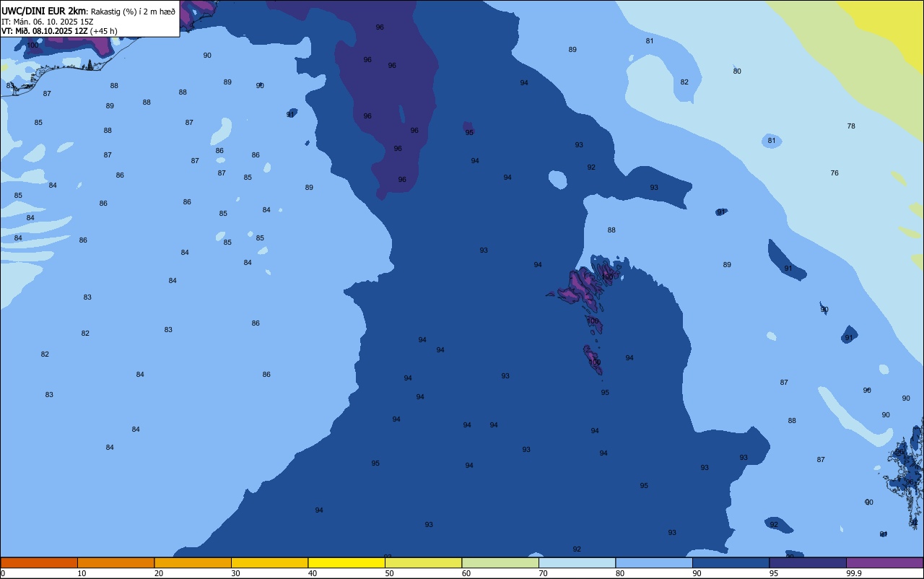
Task: Click the bright yellow 40–50 legend segment
Action: click(346, 562)
